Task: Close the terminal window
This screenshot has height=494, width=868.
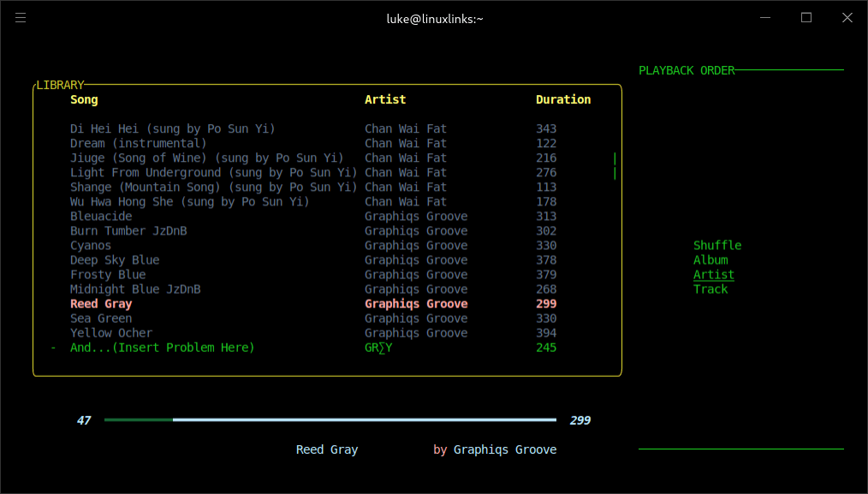Action: tap(847, 18)
